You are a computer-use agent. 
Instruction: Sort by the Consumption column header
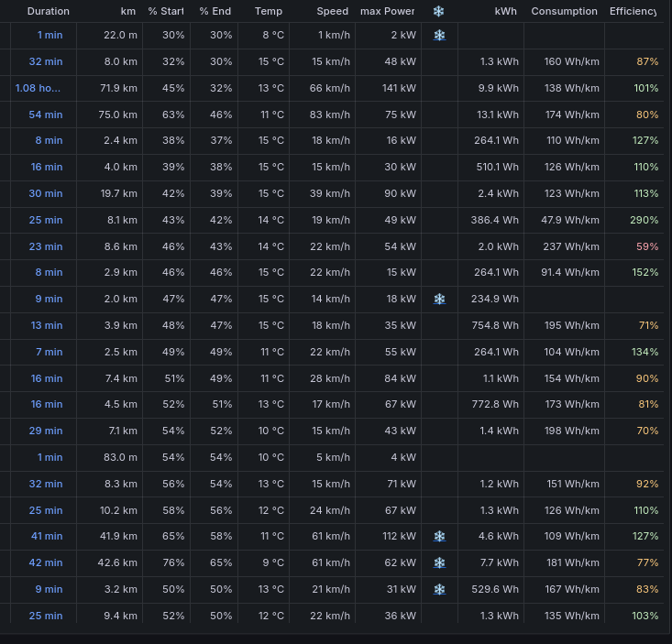pos(564,11)
